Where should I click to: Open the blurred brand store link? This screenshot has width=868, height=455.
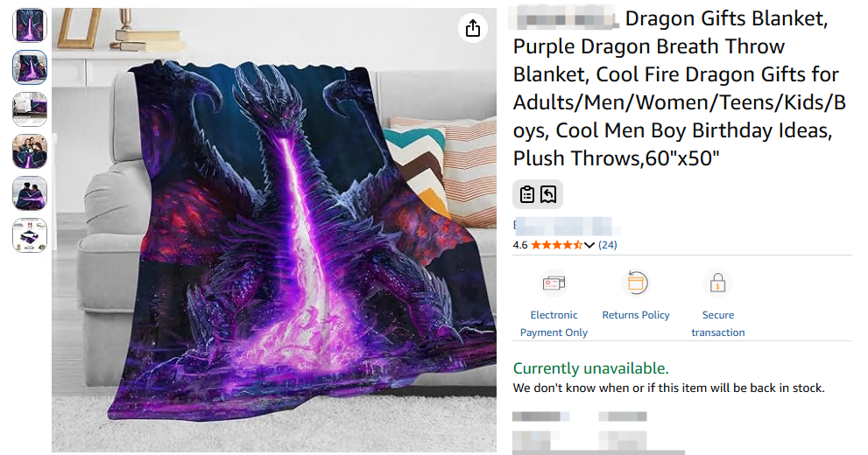coord(565,227)
